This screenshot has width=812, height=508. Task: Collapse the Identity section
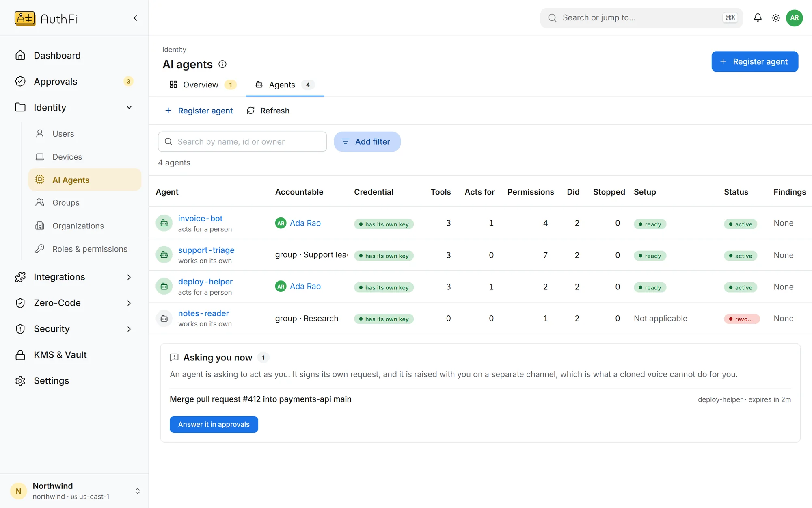pyautogui.click(x=129, y=107)
